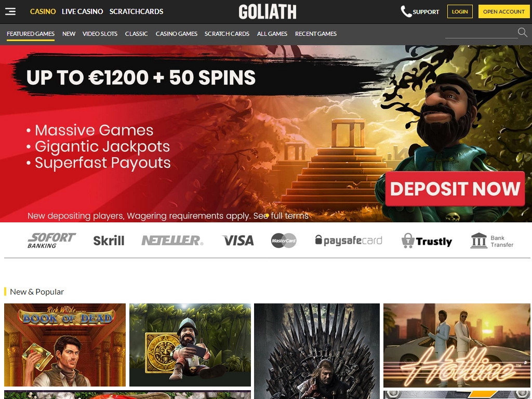532x399 pixels.
Task: Click the Login button
Action: [460, 11]
